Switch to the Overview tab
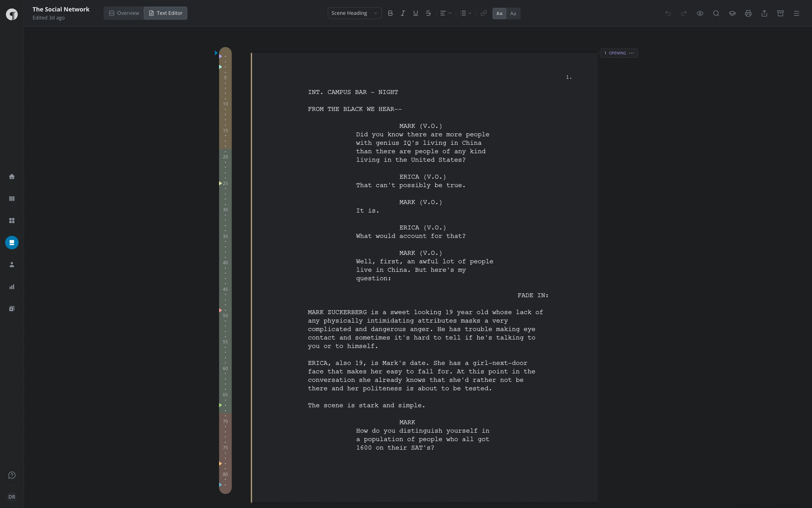The width and height of the screenshot is (812, 508). pyautogui.click(x=124, y=13)
